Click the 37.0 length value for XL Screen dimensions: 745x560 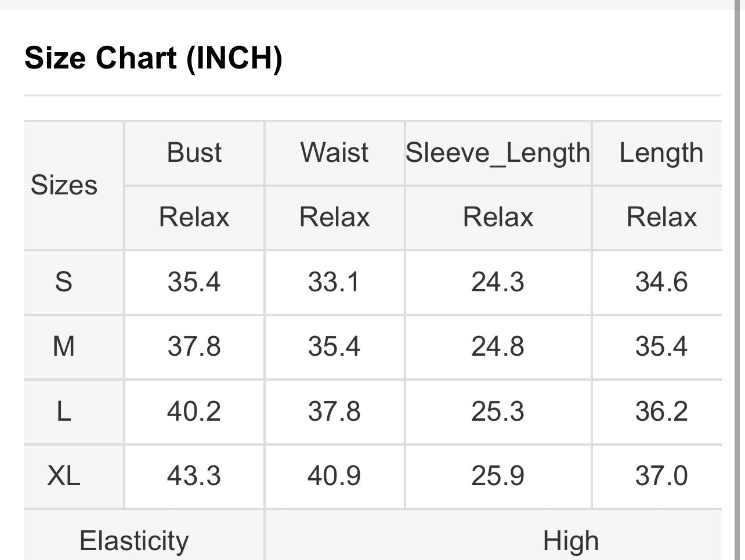click(661, 476)
